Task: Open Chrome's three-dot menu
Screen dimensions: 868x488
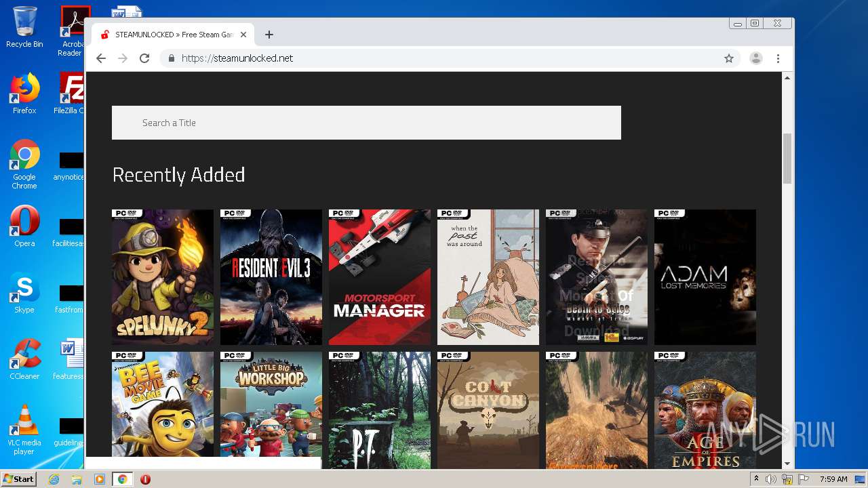Action: click(778, 58)
